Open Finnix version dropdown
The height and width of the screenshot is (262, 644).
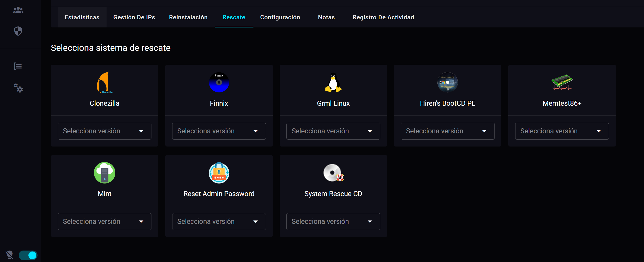[x=219, y=131]
